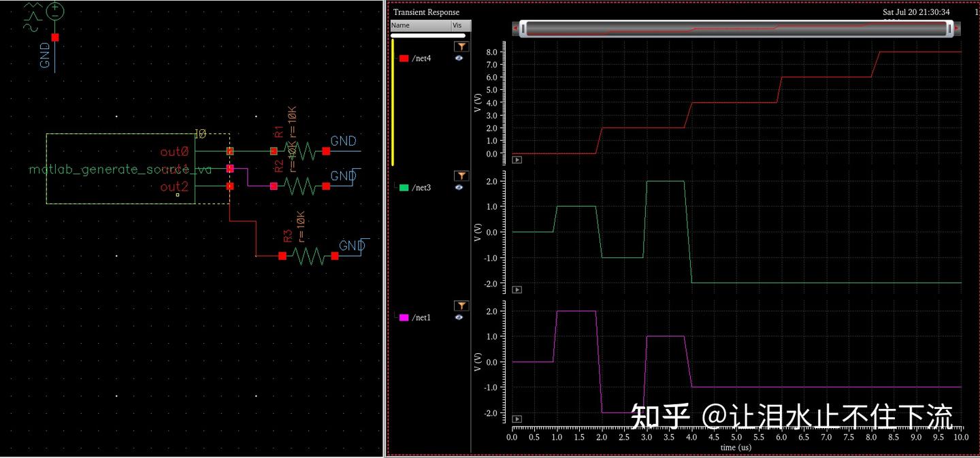Image resolution: width=980 pixels, height=458 pixels.
Task: Hide the /net3 waveform via its eye icon
Action: pos(459,187)
